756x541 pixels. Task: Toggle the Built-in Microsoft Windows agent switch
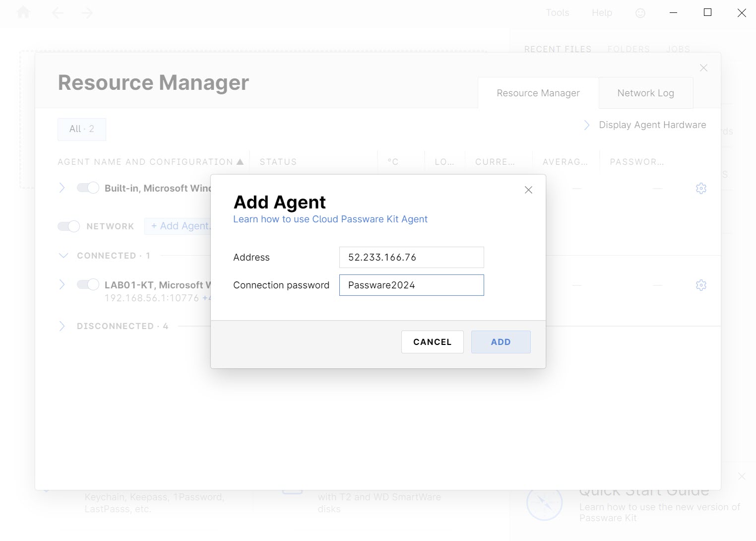point(88,188)
